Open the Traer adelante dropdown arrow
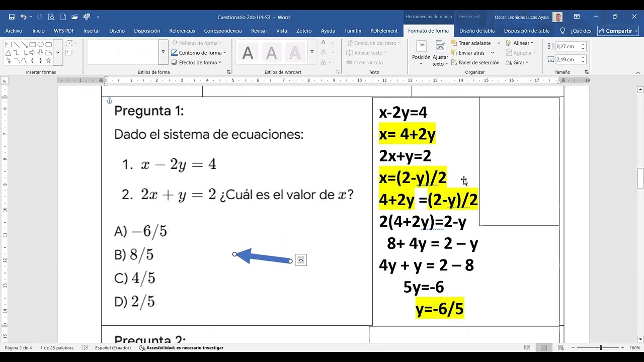Viewport: 644px width, 362px height. 499,43
